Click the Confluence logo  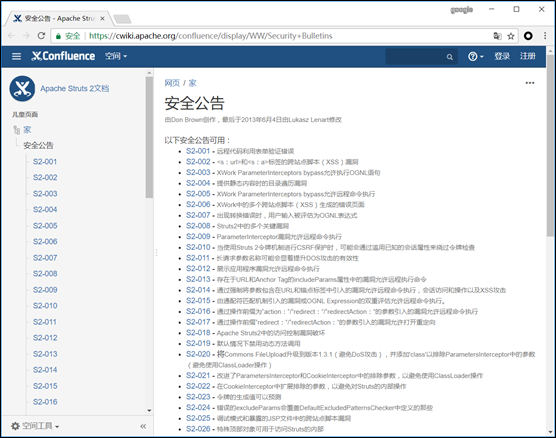pos(63,56)
